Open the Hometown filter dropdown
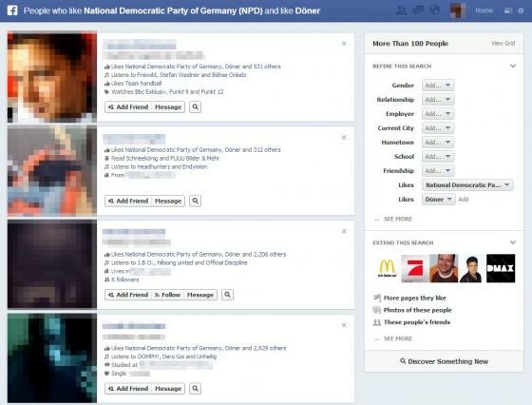Screen dimensions: 532x405 [438, 143]
